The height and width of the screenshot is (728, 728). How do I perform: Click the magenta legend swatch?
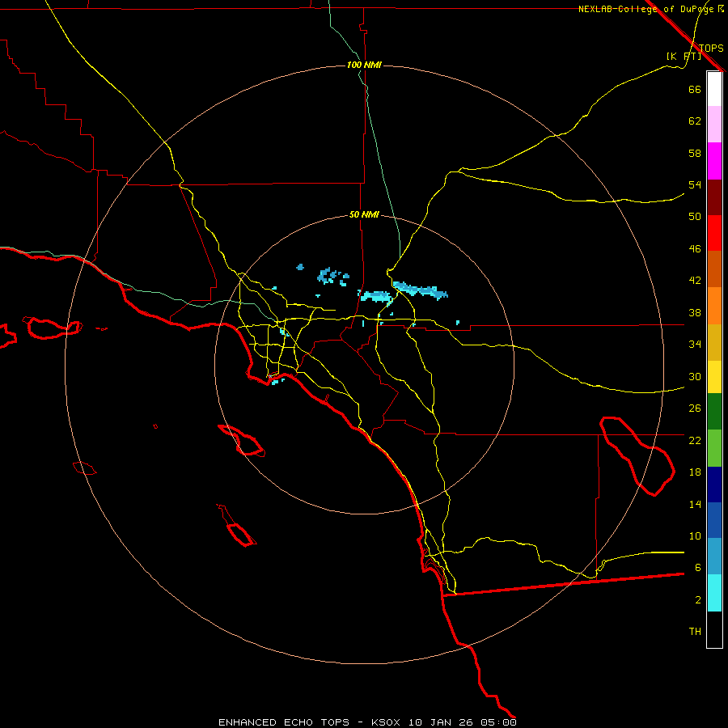tap(714, 161)
